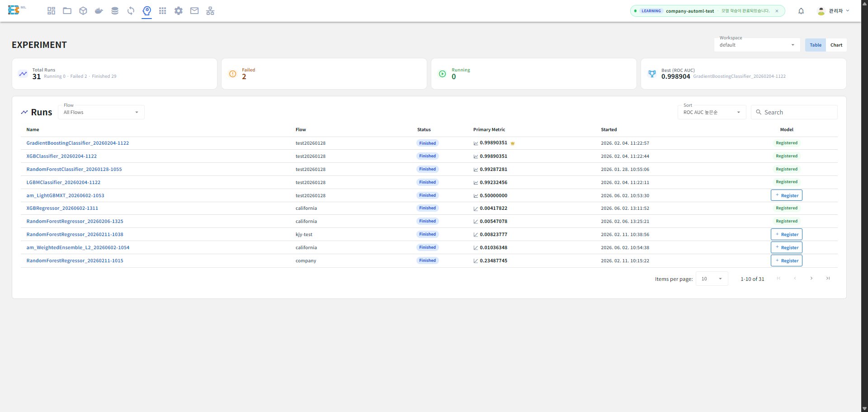The width and height of the screenshot is (868, 412).
Task: Click Registered badge for XGBClassifier row
Action: pyautogui.click(x=787, y=156)
